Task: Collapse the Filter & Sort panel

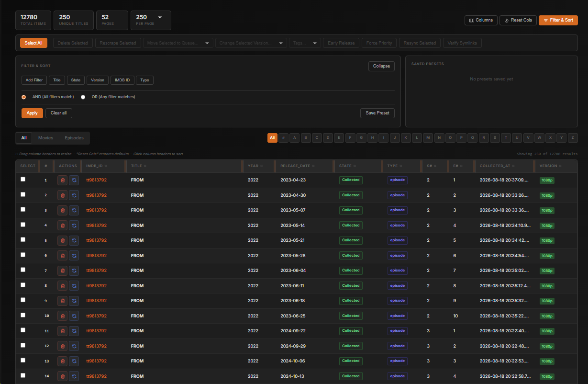Action: (x=381, y=66)
